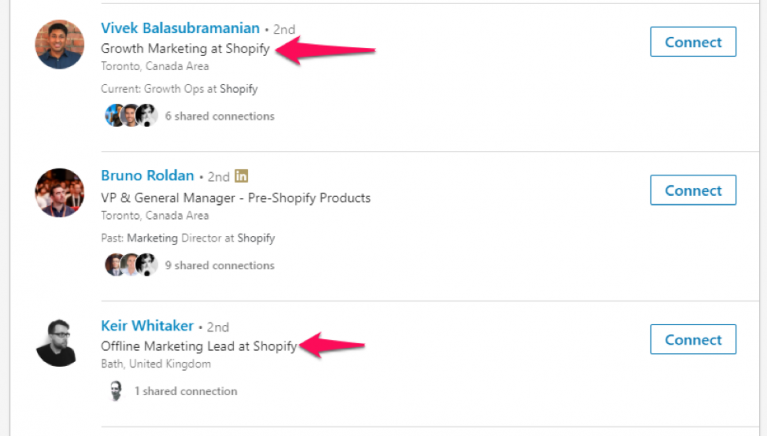View the 6 shared connections link

(x=220, y=116)
